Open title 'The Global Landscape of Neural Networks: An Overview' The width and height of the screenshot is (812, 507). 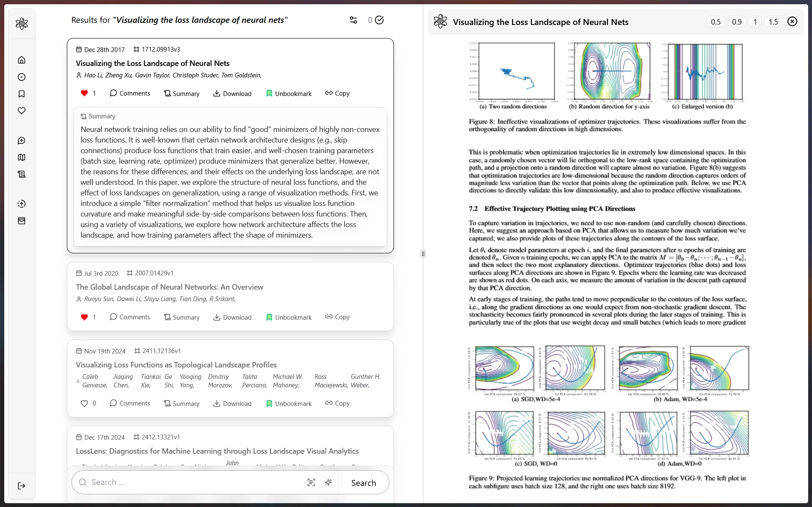(169, 287)
